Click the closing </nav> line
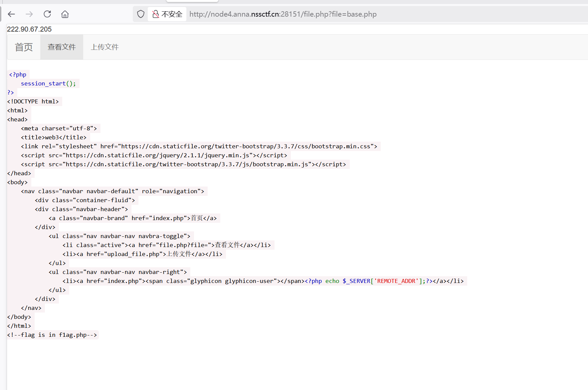The width and height of the screenshot is (588, 390). pyautogui.click(x=31, y=308)
